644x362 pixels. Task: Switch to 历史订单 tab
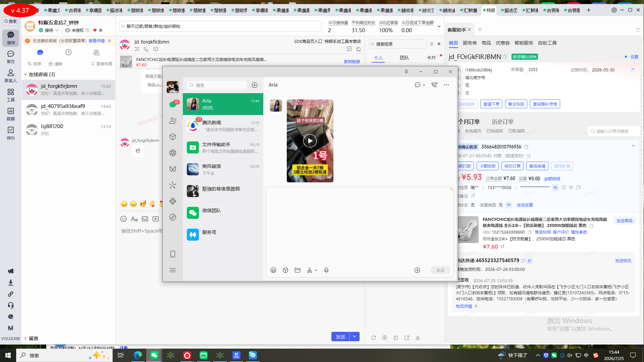tap(502, 122)
